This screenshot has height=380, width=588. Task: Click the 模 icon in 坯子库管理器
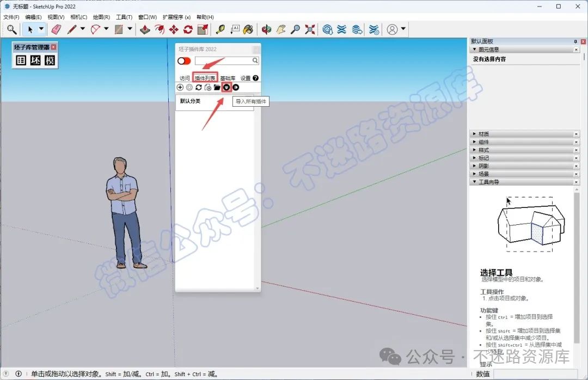point(50,60)
